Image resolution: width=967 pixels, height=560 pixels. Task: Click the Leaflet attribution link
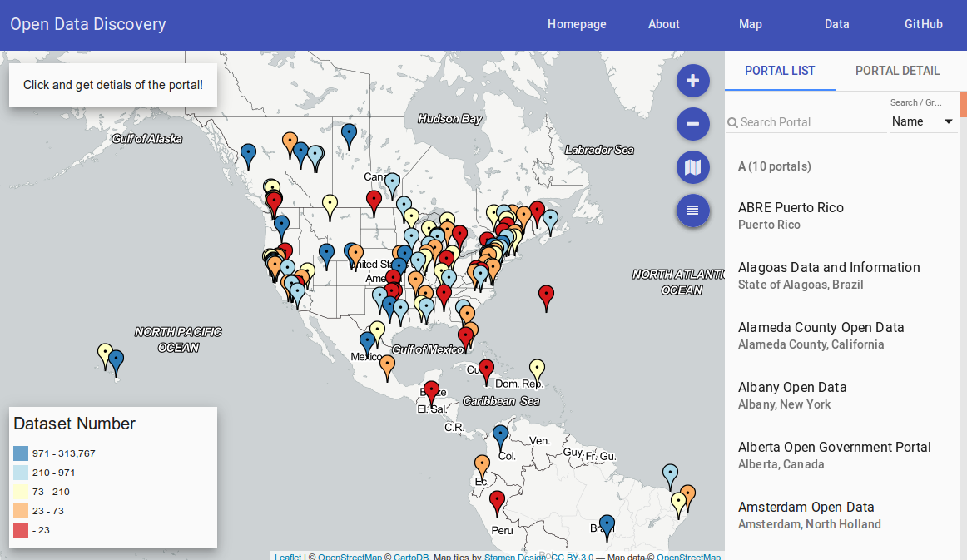tap(288, 557)
